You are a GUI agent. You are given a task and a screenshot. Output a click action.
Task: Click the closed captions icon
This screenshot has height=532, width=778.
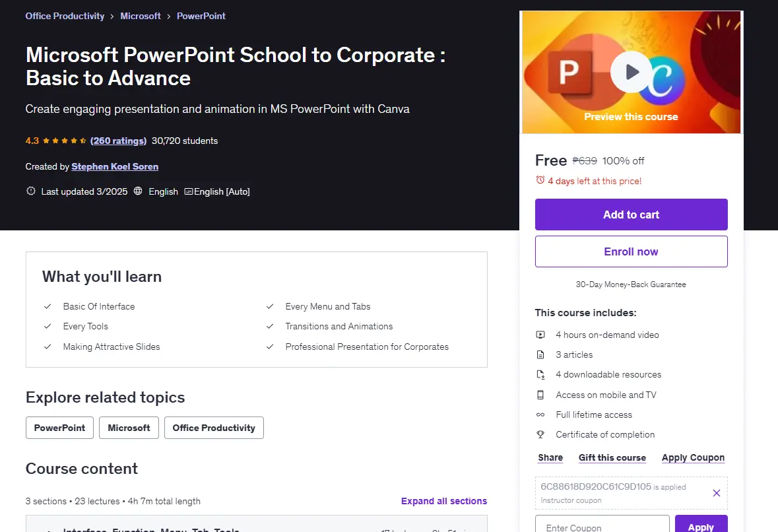coord(189,191)
